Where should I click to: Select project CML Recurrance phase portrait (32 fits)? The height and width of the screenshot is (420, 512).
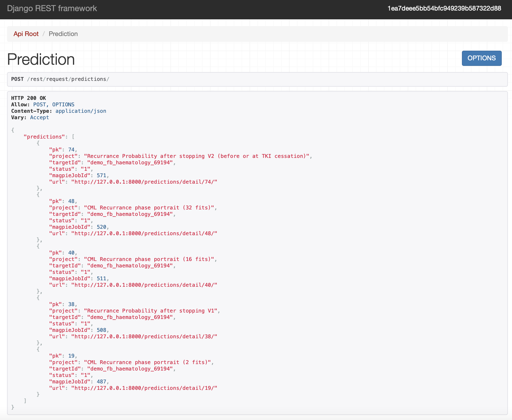149,208
